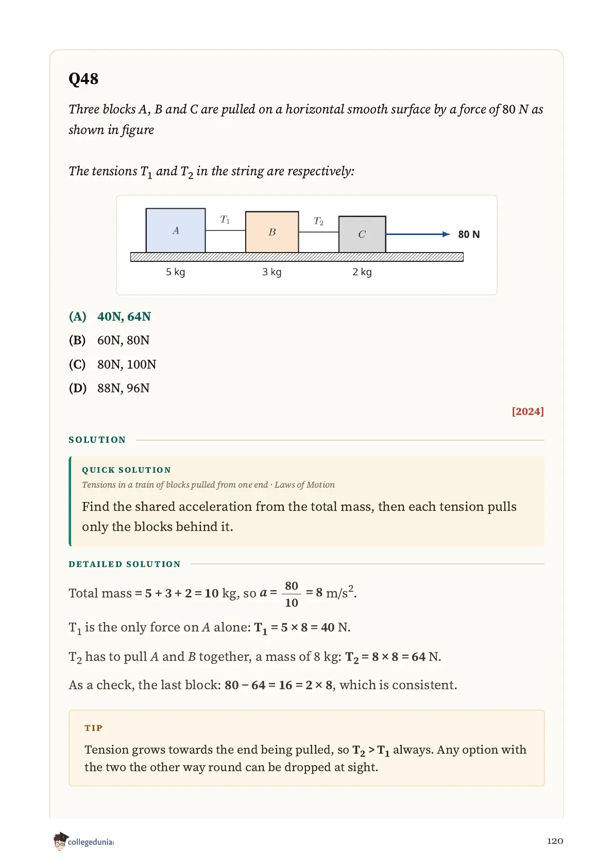613x868 pixels.
Task: Click page number 120
Action: point(555,841)
